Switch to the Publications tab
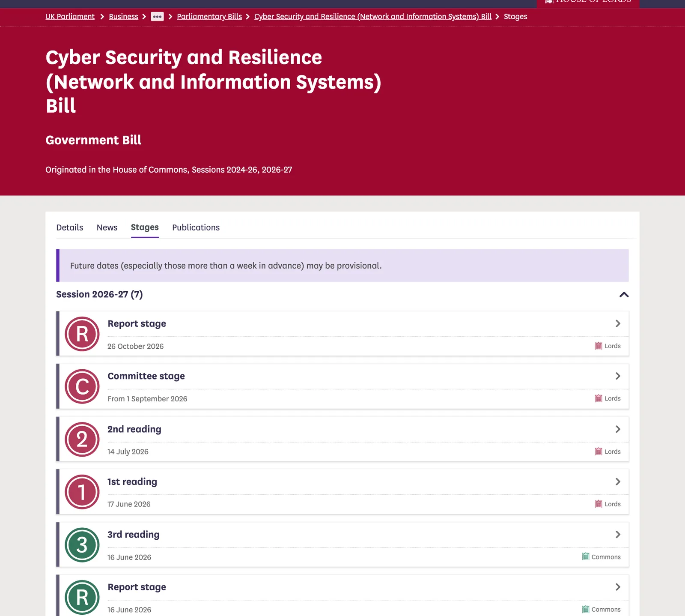Image resolution: width=685 pixels, height=616 pixels. [x=196, y=227]
